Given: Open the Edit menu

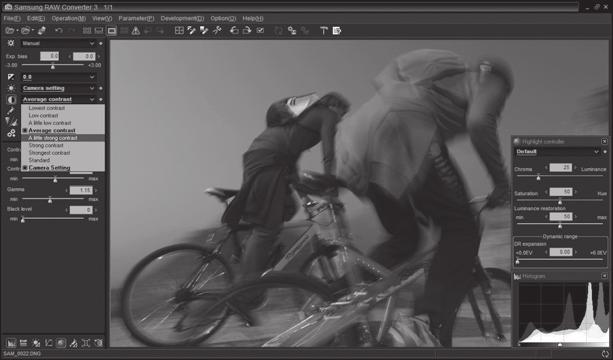Looking at the screenshot, I should (x=36, y=18).
